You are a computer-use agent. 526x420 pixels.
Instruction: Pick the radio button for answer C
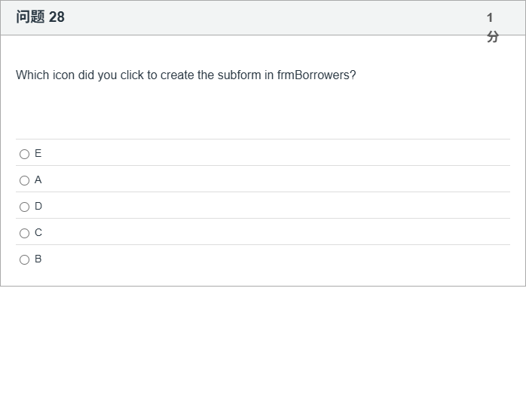point(24,233)
